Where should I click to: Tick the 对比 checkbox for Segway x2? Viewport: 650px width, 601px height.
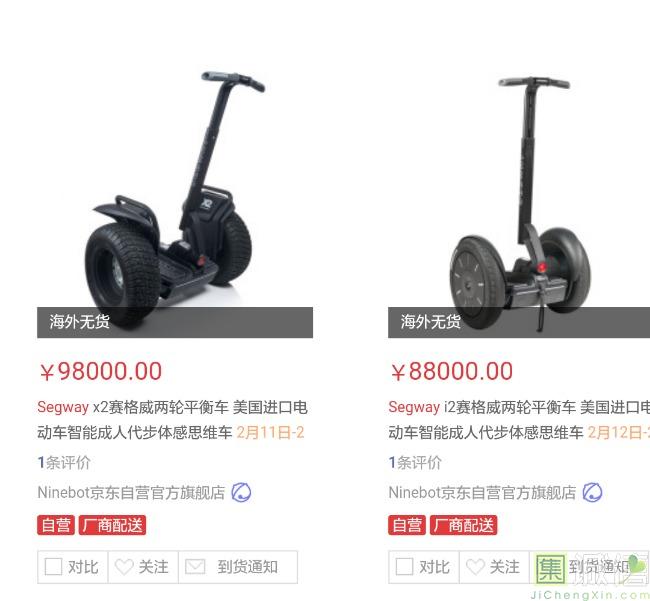[x=53, y=566]
